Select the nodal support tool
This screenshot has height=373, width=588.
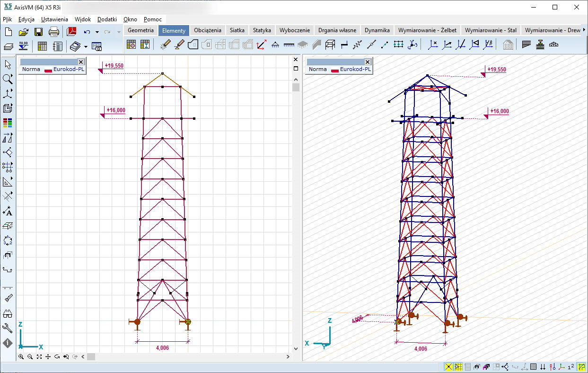[275, 45]
